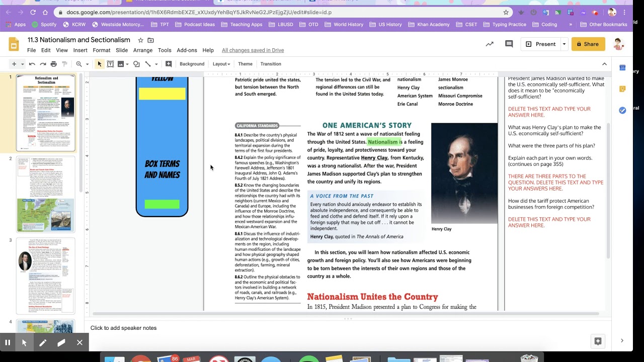644x362 pixels.
Task: Open the line type dropdown arrow
Action: pyautogui.click(x=156, y=64)
